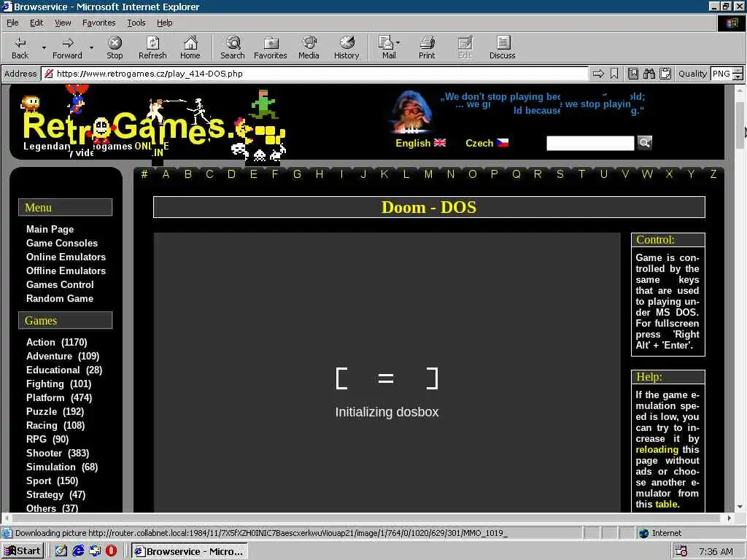Click the system tray icon near clock

pyautogui.click(x=681, y=551)
